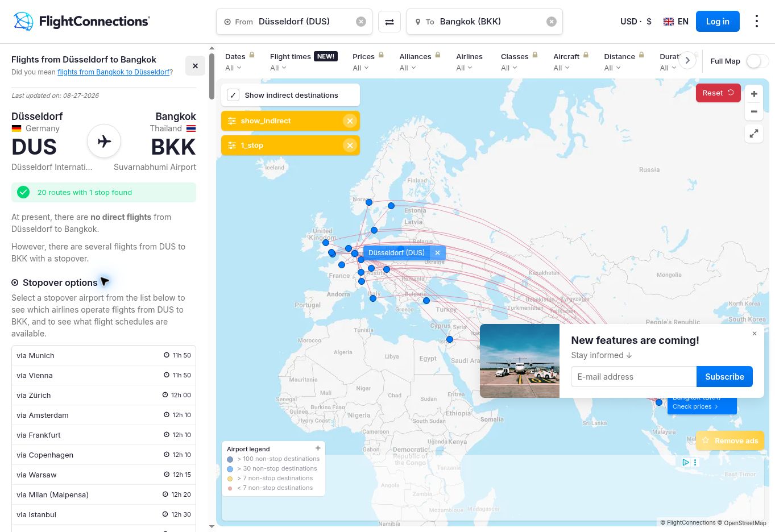
Task: Clear the Bangkok destination field
Action: pos(552,22)
